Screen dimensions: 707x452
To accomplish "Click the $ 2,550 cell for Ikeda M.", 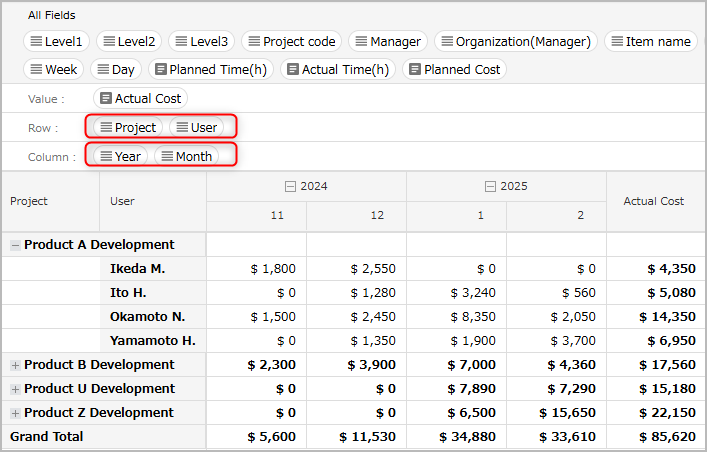I will [x=357, y=269].
